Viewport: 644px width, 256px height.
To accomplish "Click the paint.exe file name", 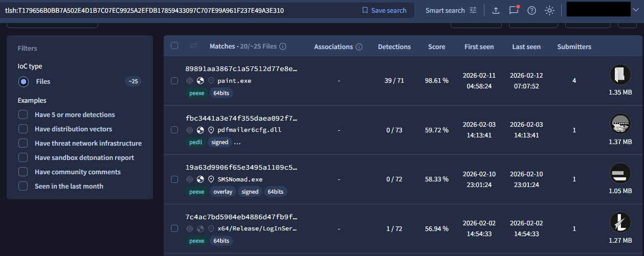I will pos(234,81).
